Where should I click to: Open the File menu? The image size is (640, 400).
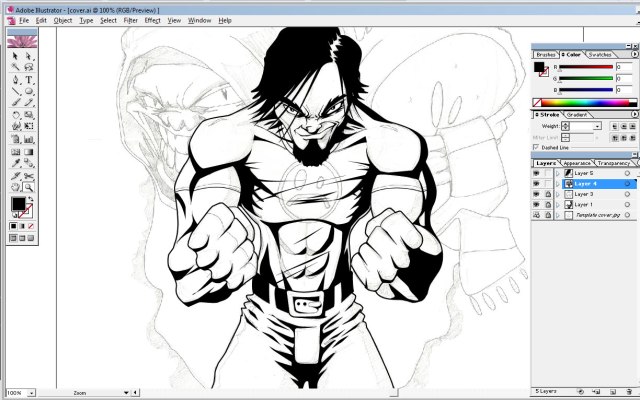point(24,20)
